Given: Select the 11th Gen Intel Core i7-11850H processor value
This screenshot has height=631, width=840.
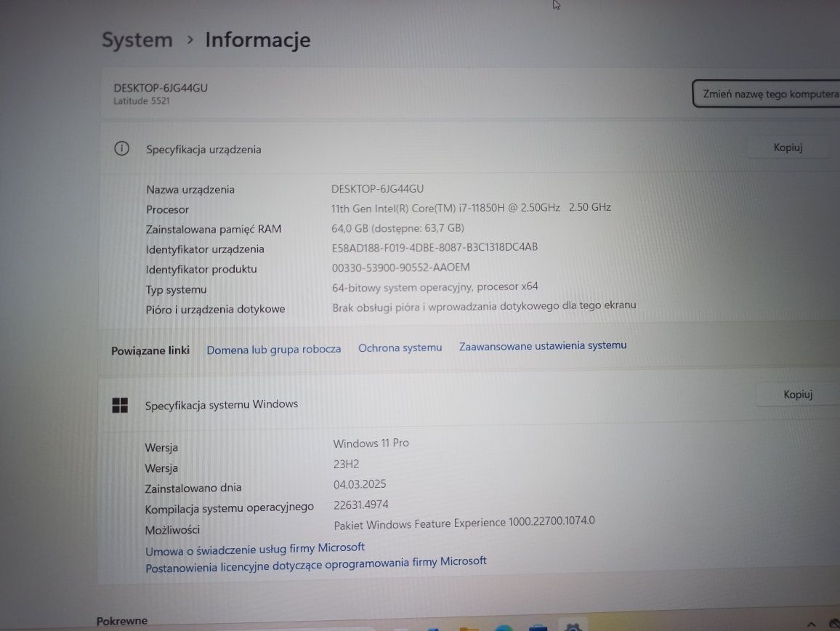Looking at the screenshot, I should click(x=471, y=207).
